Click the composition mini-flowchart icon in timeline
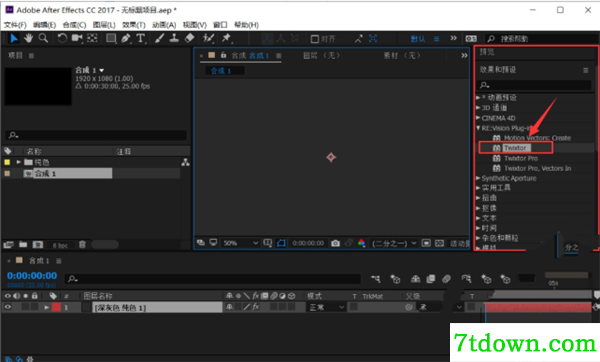 pos(376,279)
